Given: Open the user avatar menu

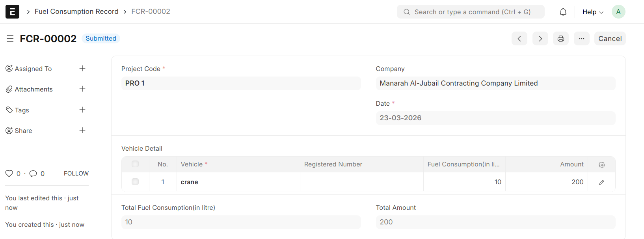Looking at the screenshot, I should click(x=618, y=12).
